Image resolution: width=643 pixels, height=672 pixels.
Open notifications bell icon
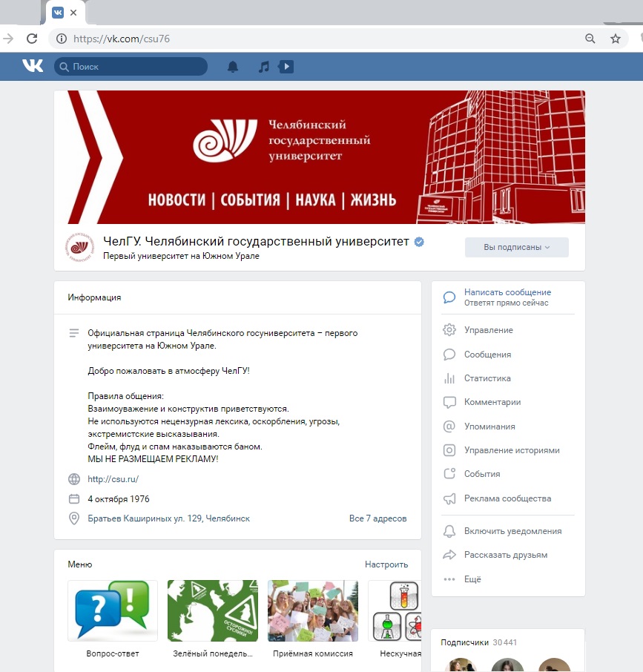coord(233,67)
